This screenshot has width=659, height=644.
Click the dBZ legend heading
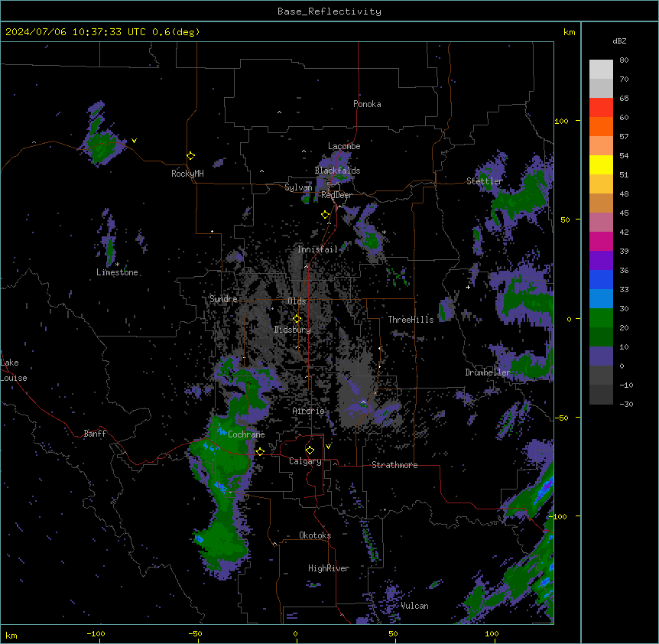619,41
